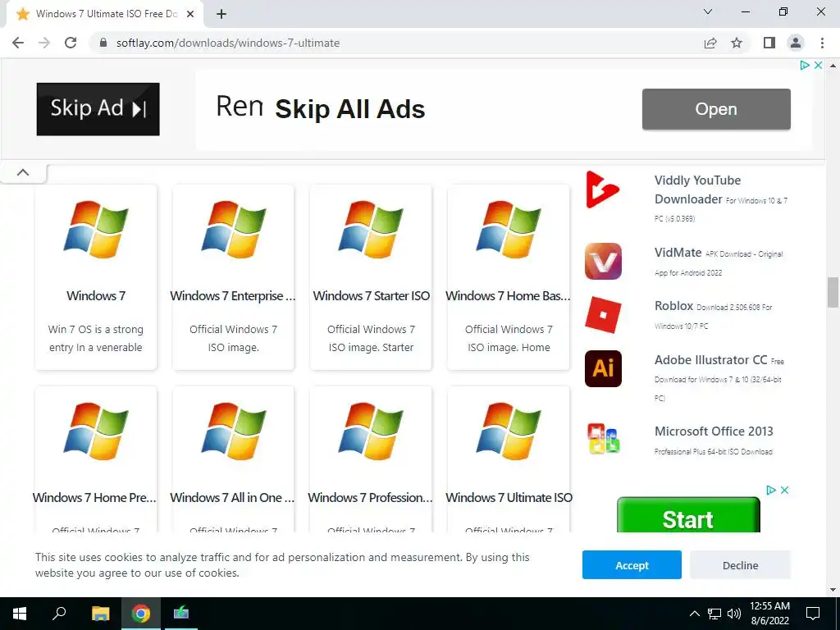Click the browser forward arrow
The width and height of the screenshot is (840, 630).
click(x=44, y=43)
